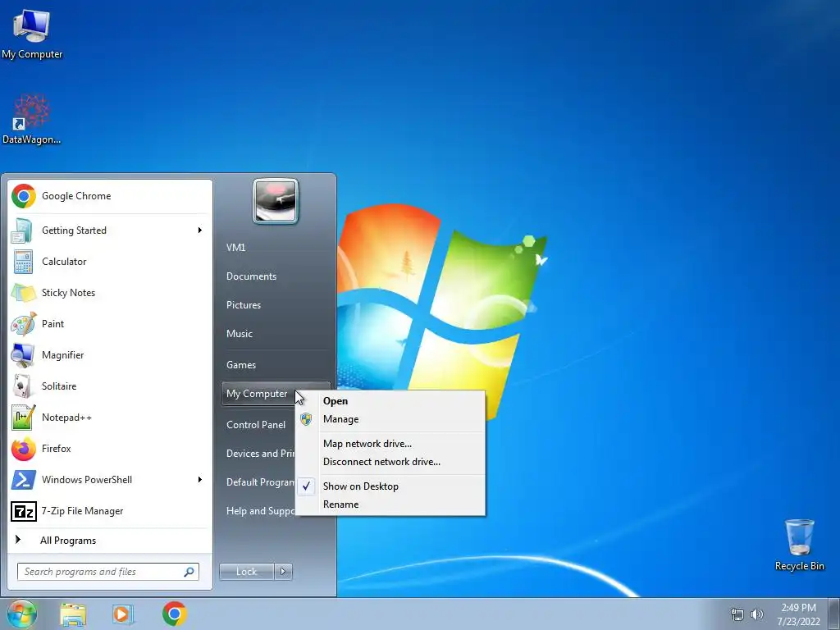Expand Windows PowerShell jump list arrow
This screenshot has height=630, width=840.
pyautogui.click(x=200, y=479)
